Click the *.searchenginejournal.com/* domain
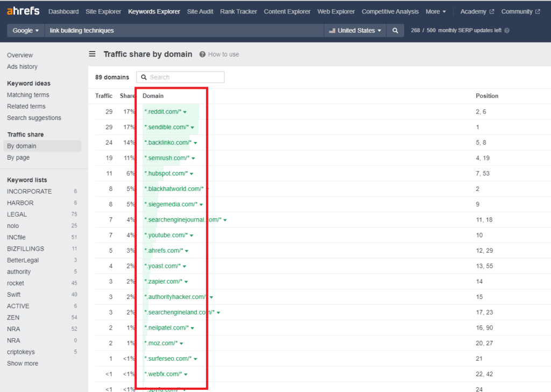 click(x=183, y=220)
